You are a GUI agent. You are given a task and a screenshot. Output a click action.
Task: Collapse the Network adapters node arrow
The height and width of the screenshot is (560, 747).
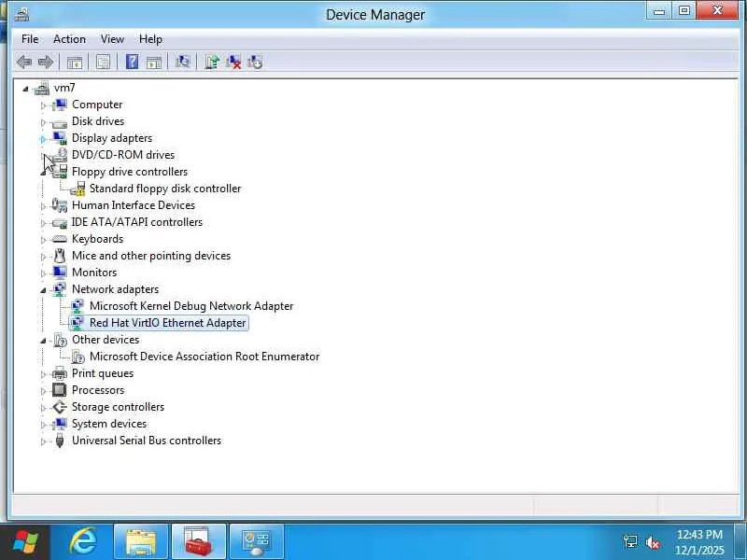(x=43, y=290)
